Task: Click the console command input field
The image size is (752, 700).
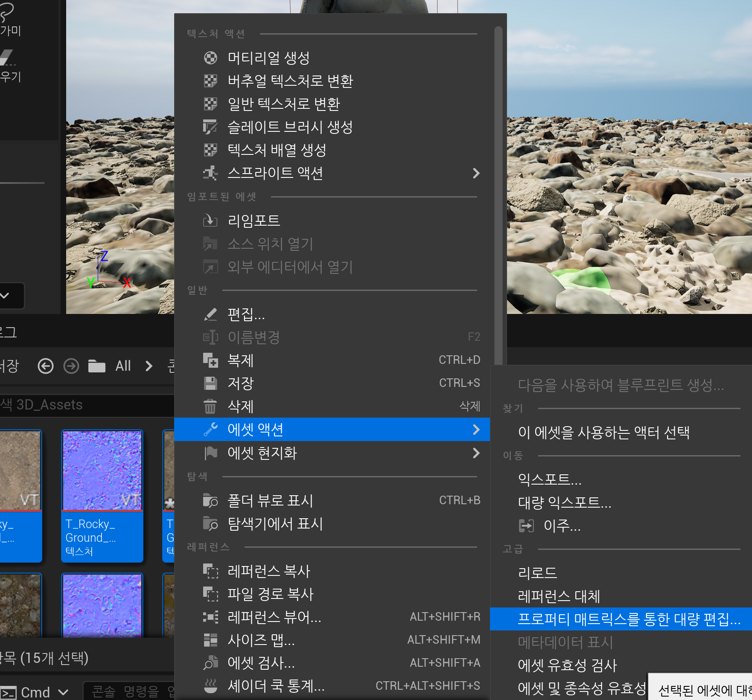Action: point(129,691)
